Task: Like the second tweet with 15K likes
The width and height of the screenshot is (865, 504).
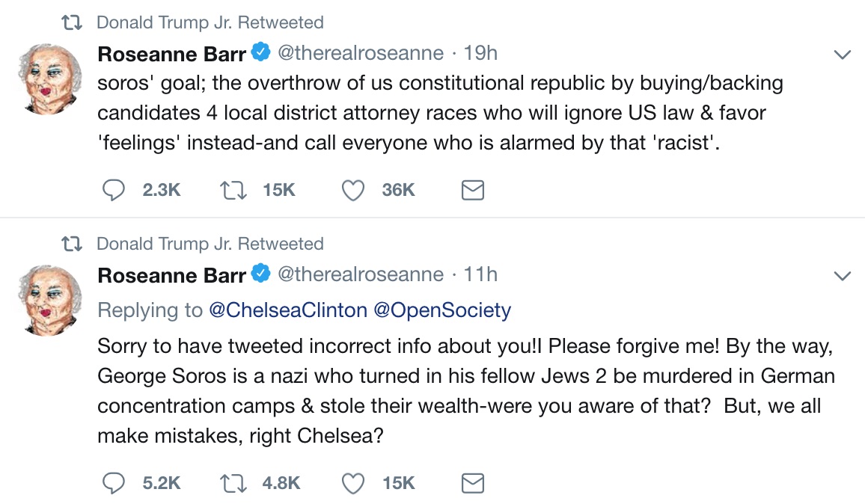Action: 352,484
